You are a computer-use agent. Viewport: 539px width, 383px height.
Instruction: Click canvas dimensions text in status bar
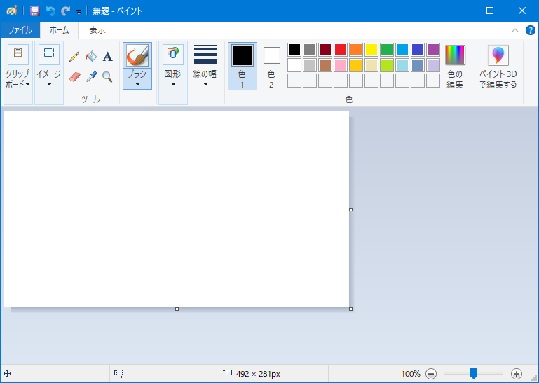[x=258, y=374]
